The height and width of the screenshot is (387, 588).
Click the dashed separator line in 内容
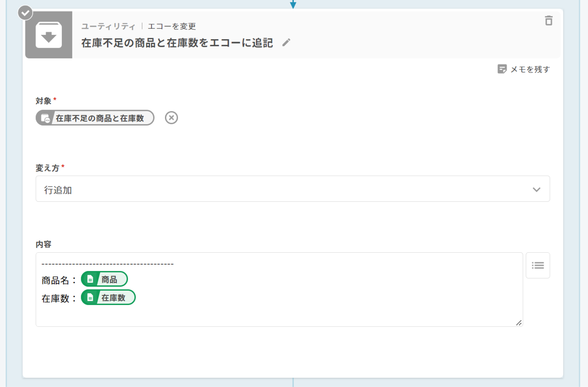click(107, 264)
